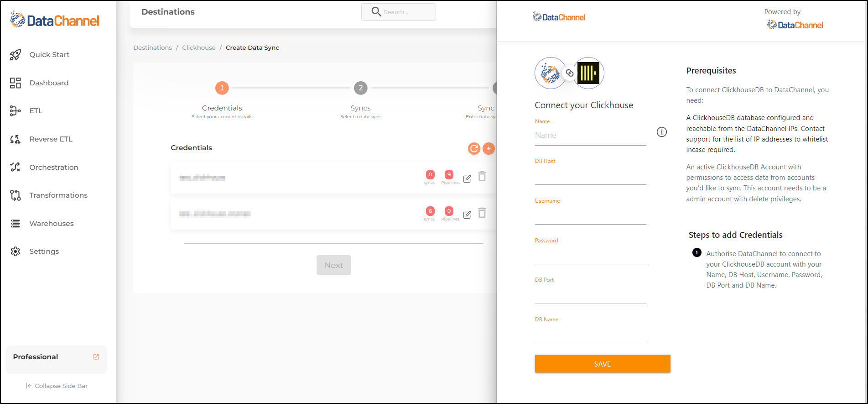Focus the Username input field
This screenshot has height=404, width=868.
(x=591, y=215)
